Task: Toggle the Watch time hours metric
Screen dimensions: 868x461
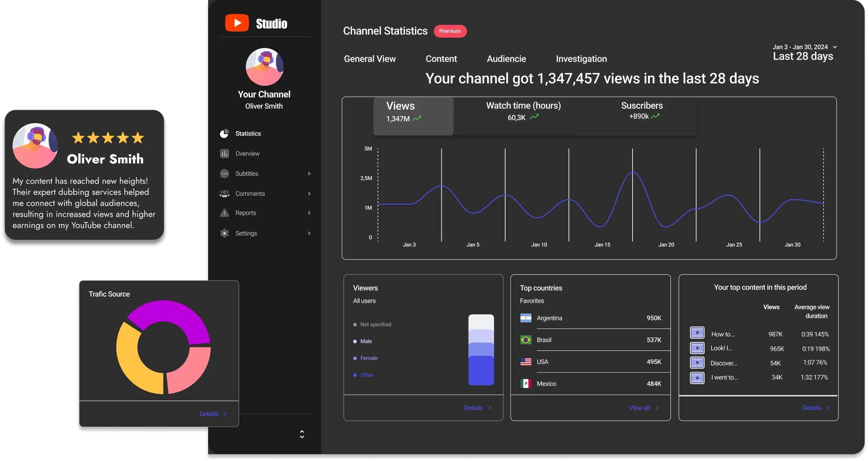Action: click(523, 112)
